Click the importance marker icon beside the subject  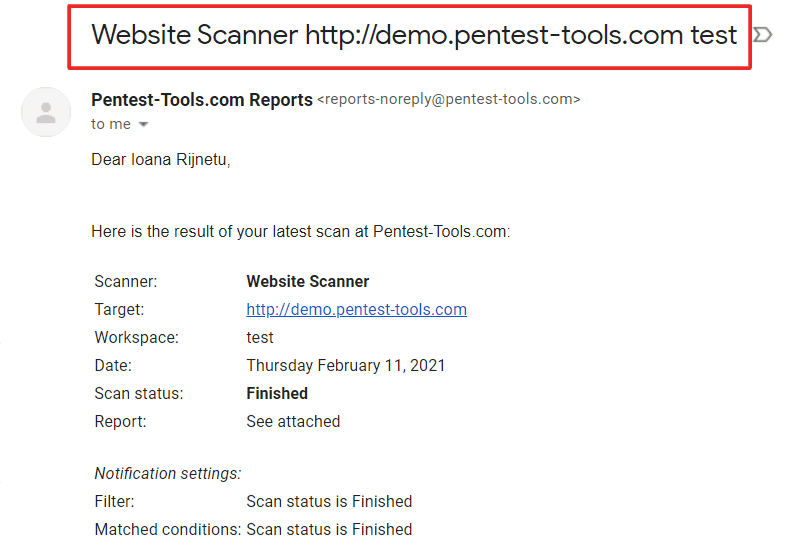(763, 35)
